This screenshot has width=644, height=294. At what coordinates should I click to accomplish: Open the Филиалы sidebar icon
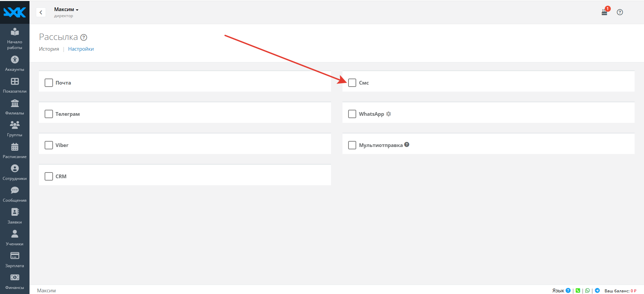tap(15, 103)
